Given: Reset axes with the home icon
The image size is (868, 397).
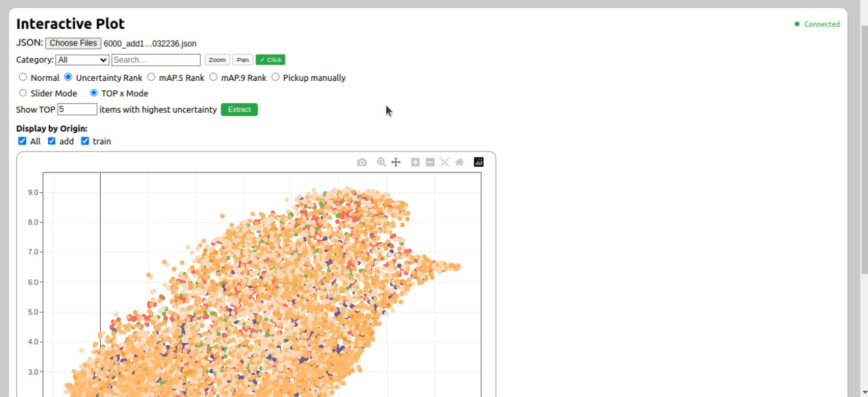Looking at the screenshot, I should point(459,162).
